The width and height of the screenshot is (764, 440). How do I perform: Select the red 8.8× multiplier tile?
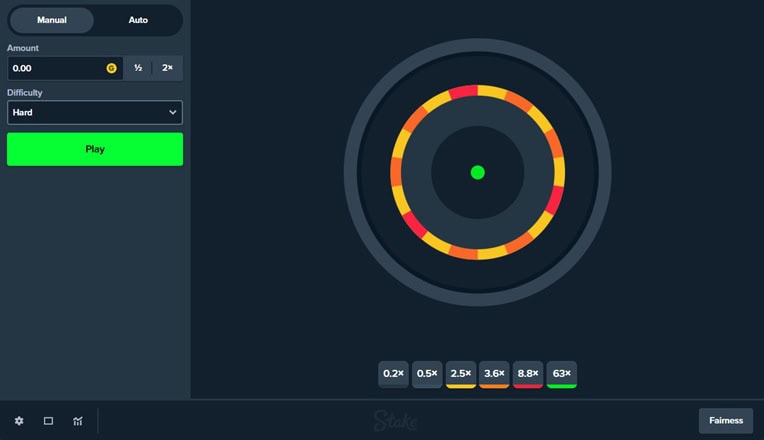[528, 374]
